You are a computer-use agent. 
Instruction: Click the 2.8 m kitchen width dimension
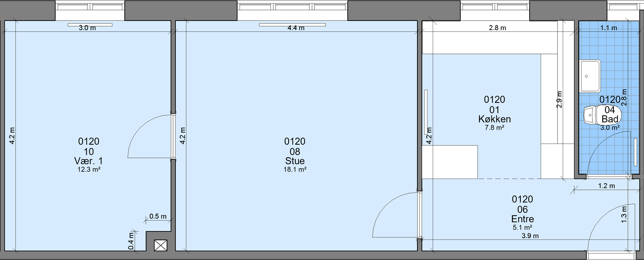tap(497, 28)
